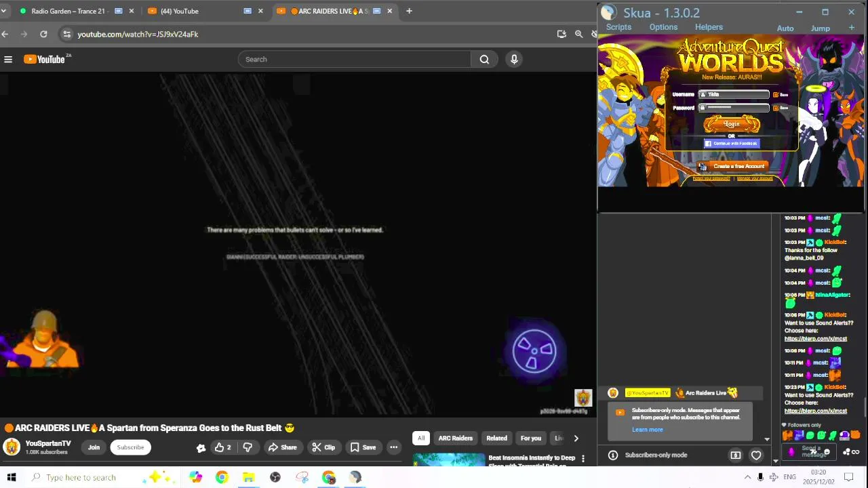Open the Options menu in Skua

tap(663, 28)
